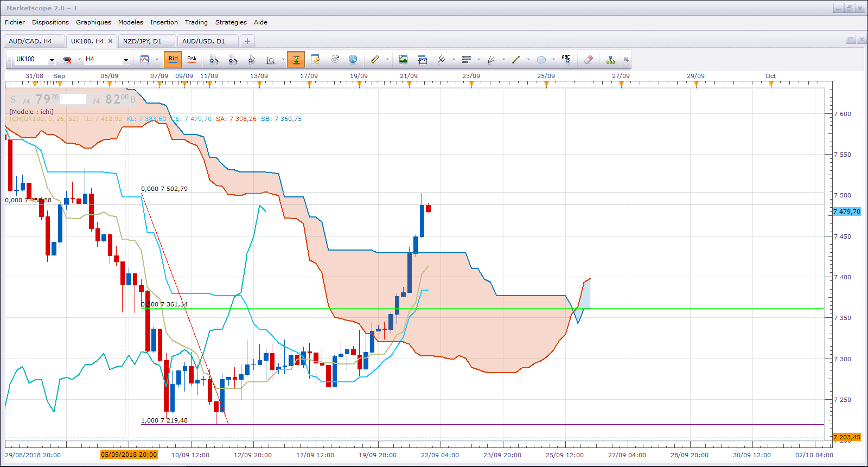The width and height of the screenshot is (868, 467).
Task: Open the Modeles menu
Action: tap(131, 22)
